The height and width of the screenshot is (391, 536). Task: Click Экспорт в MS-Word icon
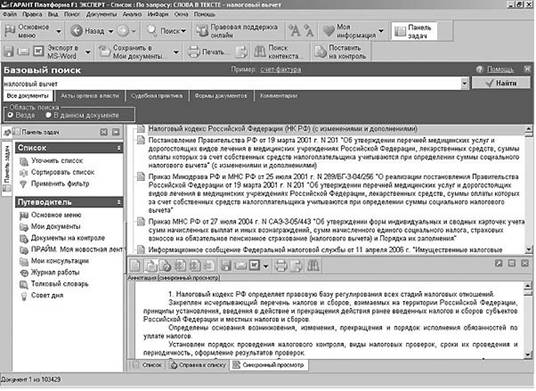click(x=38, y=52)
